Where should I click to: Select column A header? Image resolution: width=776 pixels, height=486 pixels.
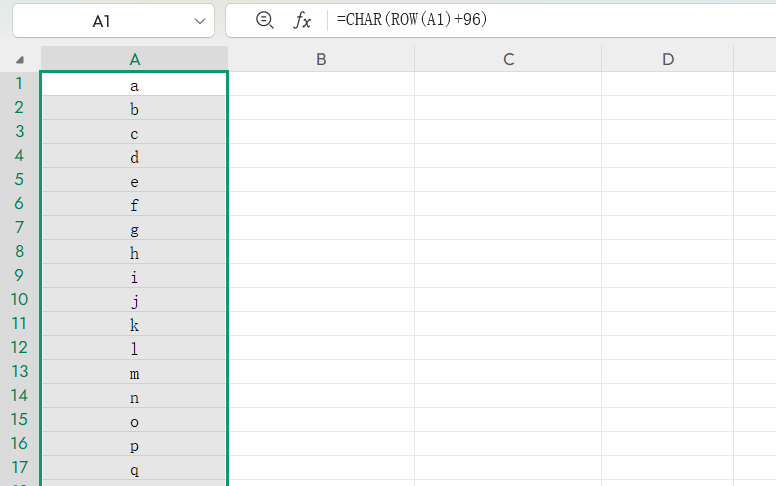pyautogui.click(x=134, y=59)
